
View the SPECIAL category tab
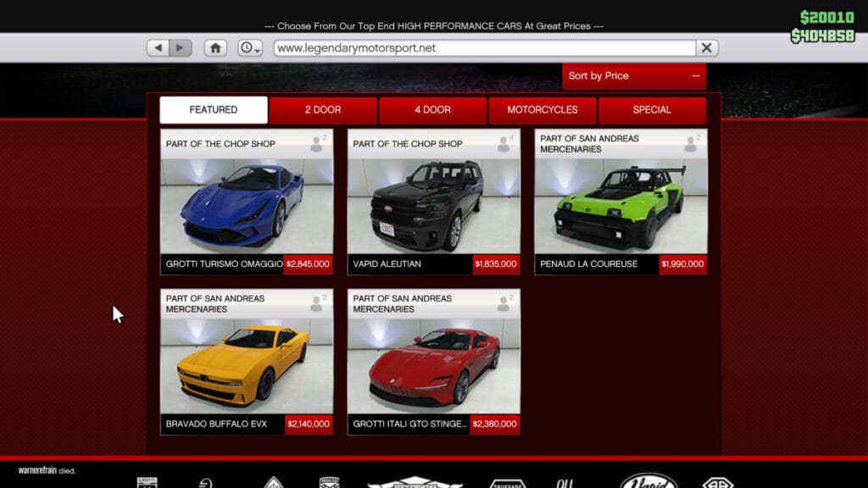[x=653, y=110]
